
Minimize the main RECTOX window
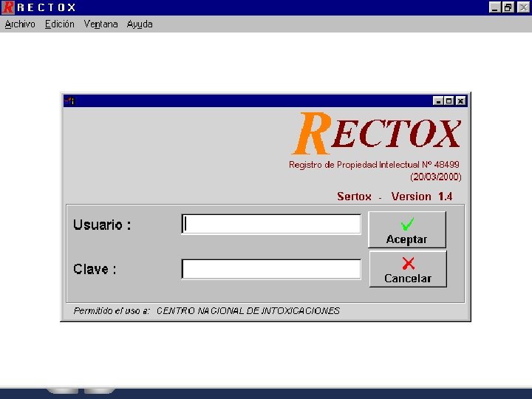pos(495,7)
